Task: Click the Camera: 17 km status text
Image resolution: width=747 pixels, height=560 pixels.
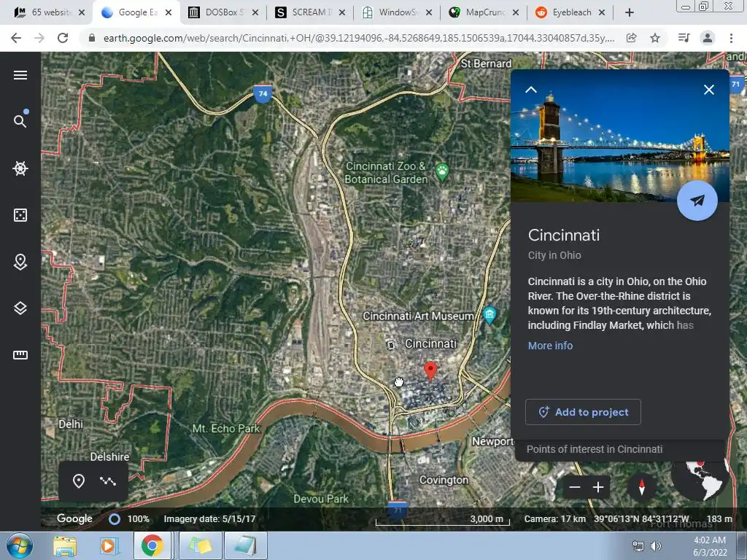Action: 555,519
